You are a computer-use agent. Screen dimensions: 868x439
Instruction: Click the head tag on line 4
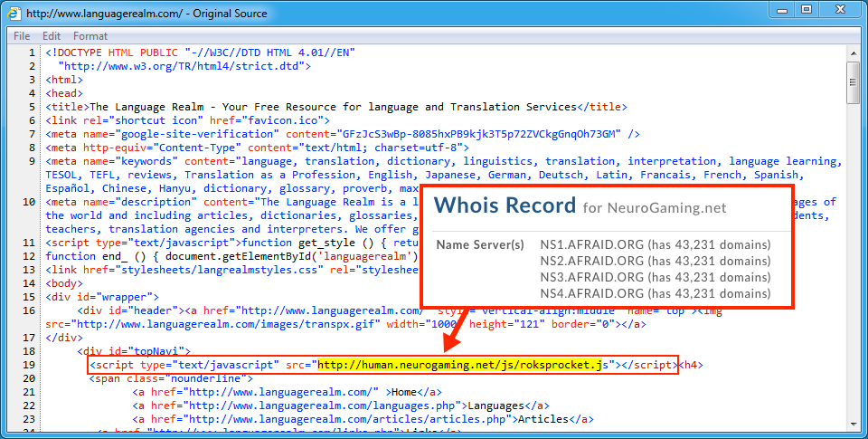(x=65, y=93)
